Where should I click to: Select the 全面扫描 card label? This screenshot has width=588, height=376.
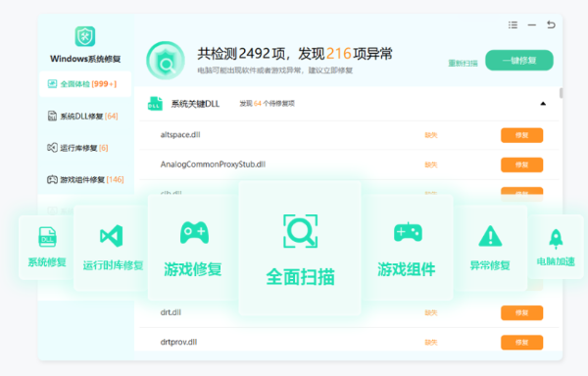pyautogui.click(x=301, y=277)
